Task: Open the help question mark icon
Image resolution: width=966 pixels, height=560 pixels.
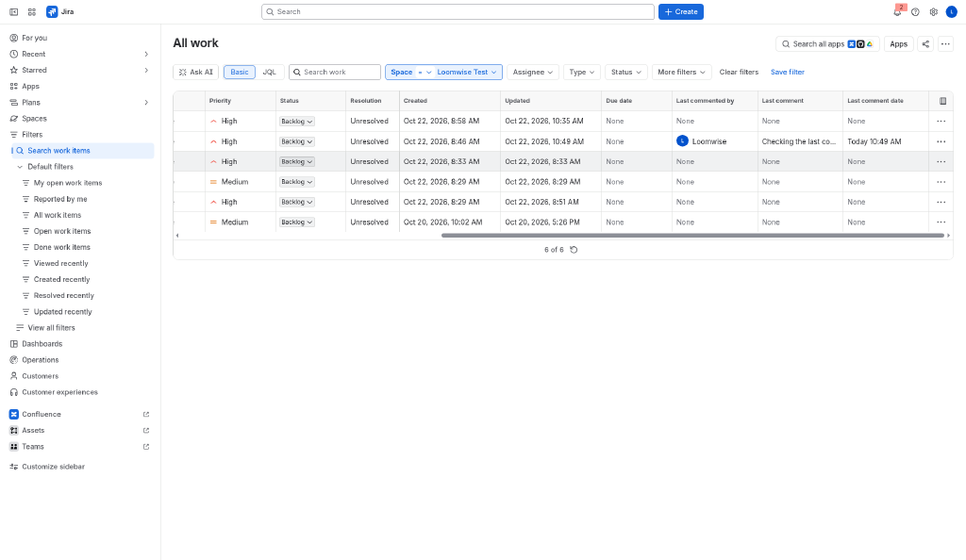Action: [x=915, y=11]
